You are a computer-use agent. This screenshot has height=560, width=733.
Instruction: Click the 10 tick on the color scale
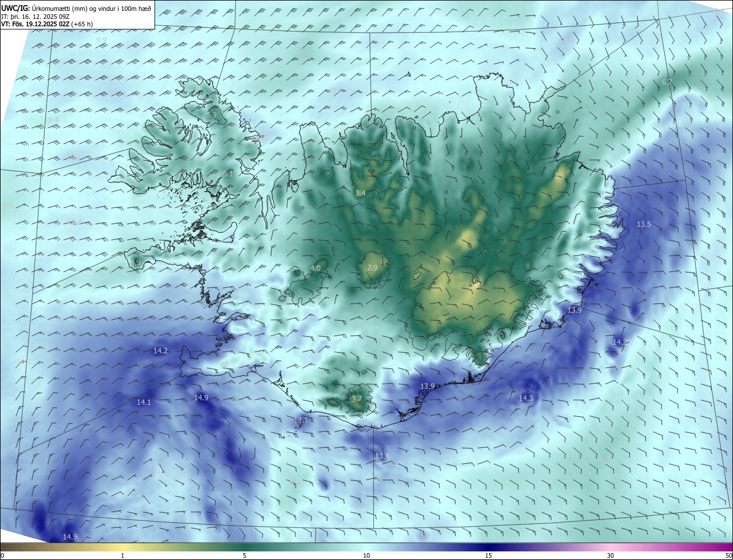click(366, 555)
